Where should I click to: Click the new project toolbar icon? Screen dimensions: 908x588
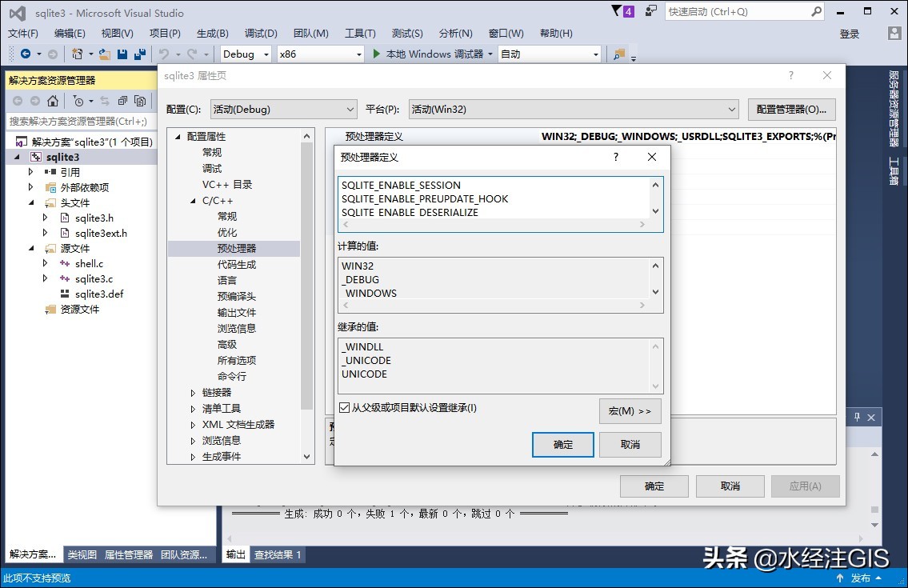[77, 54]
